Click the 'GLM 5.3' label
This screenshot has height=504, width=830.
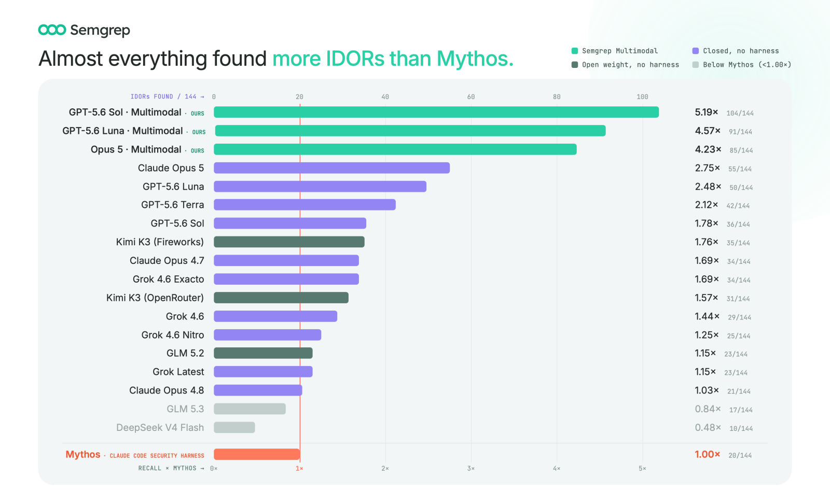[185, 409]
